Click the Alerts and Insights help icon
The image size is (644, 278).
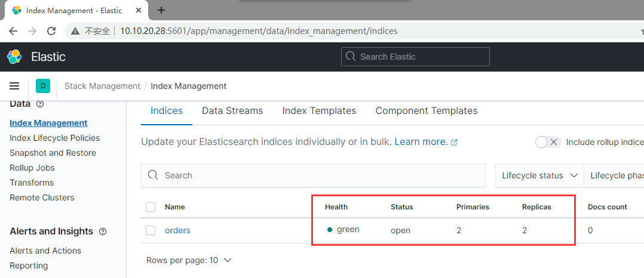pyautogui.click(x=103, y=231)
